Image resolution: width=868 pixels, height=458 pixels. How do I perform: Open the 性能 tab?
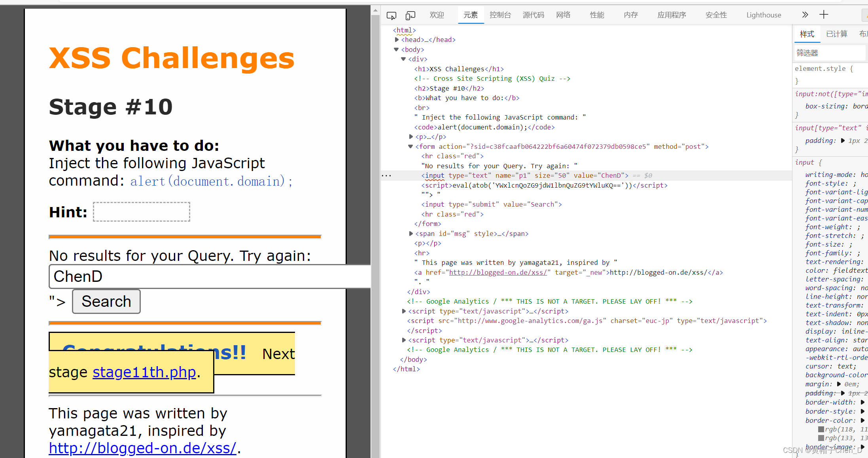point(597,15)
